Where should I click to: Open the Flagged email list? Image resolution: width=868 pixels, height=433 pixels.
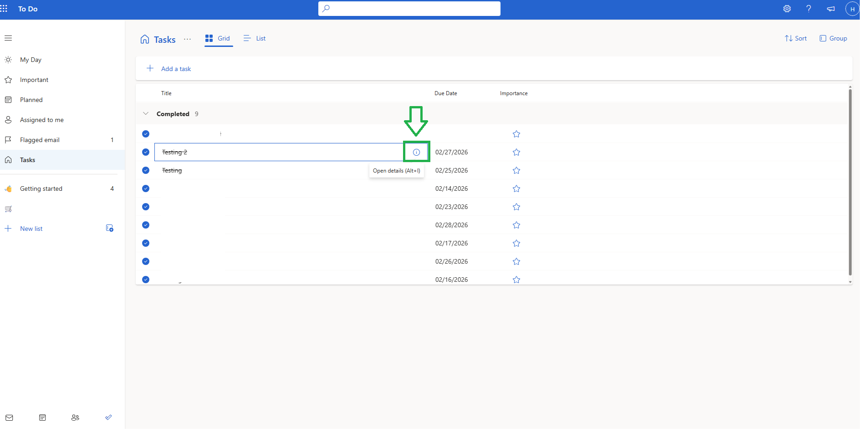pos(40,140)
